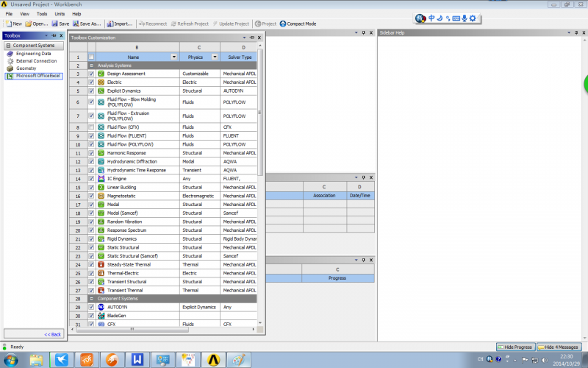
Task: Click the Modal system icon in row 17
Action: (x=101, y=205)
